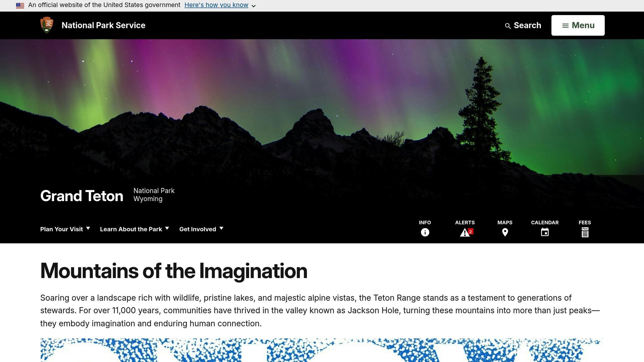The height and width of the screenshot is (362, 644).
Task: Click 'Mountains of the Imagination' heading
Action: (x=174, y=271)
